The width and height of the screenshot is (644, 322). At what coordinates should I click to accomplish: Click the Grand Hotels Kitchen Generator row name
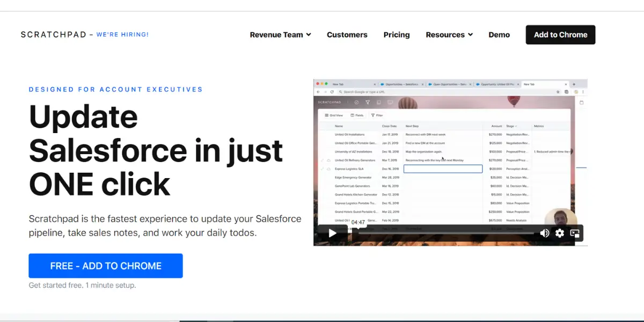[x=356, y=195]
